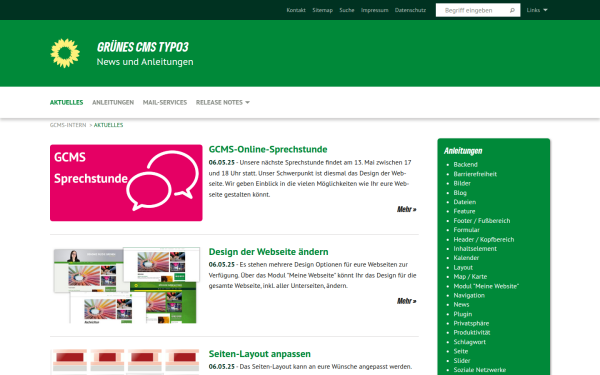
Task: Open the GCMS Sprechstunde pink thumbnail
Action: [126, 183]
